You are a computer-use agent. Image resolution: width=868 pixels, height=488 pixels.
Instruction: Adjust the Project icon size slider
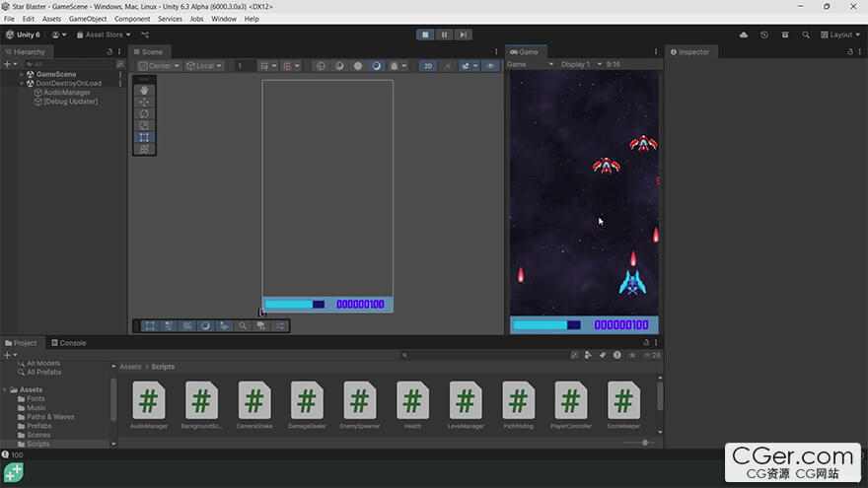[645, 443]
